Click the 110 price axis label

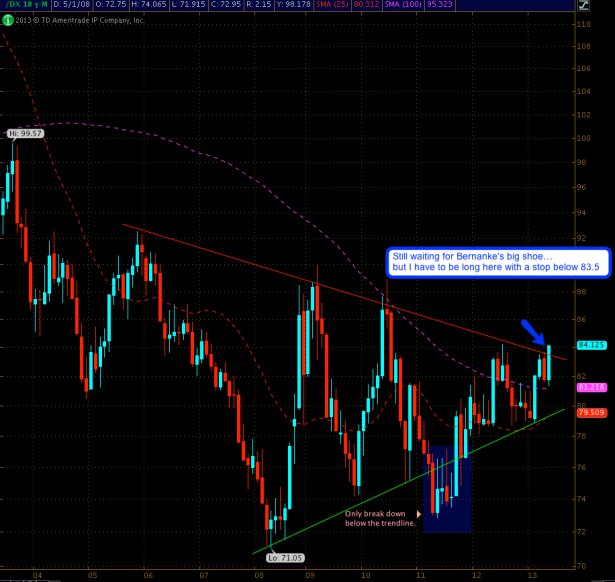pos(584,24)
